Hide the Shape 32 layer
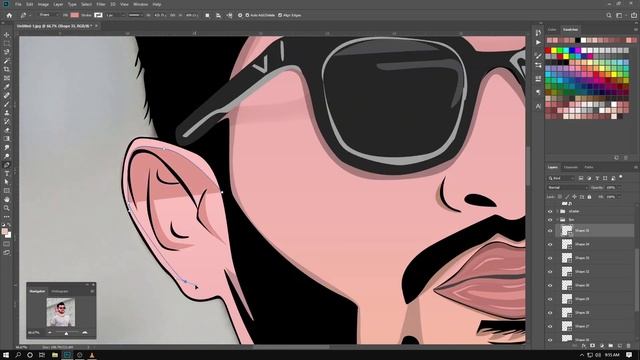This screenshot has height=360, width=640. click(x=550, y=271)
